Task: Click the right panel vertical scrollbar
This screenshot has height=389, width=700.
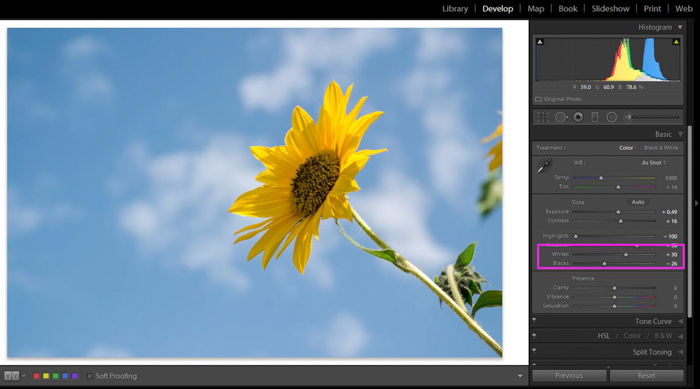Action: coord(689,221)
